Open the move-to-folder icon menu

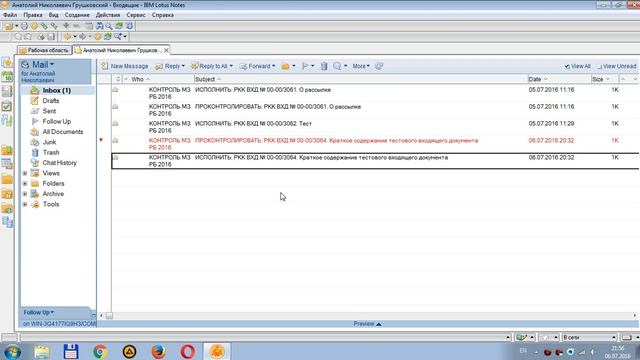coord(288,66)
